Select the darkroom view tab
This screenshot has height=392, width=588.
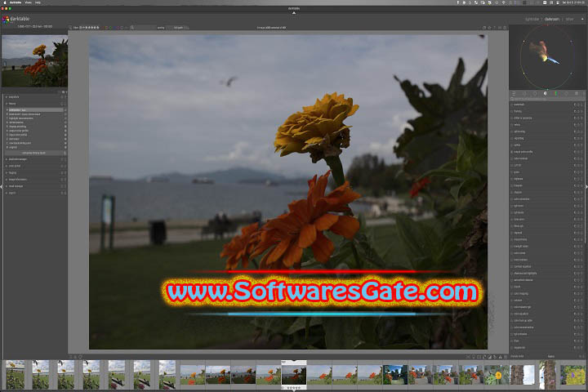pos(551,19)
